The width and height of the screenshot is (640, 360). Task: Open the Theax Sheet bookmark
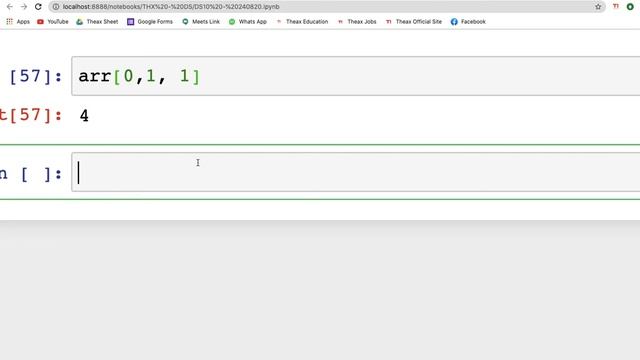(97, 22)
